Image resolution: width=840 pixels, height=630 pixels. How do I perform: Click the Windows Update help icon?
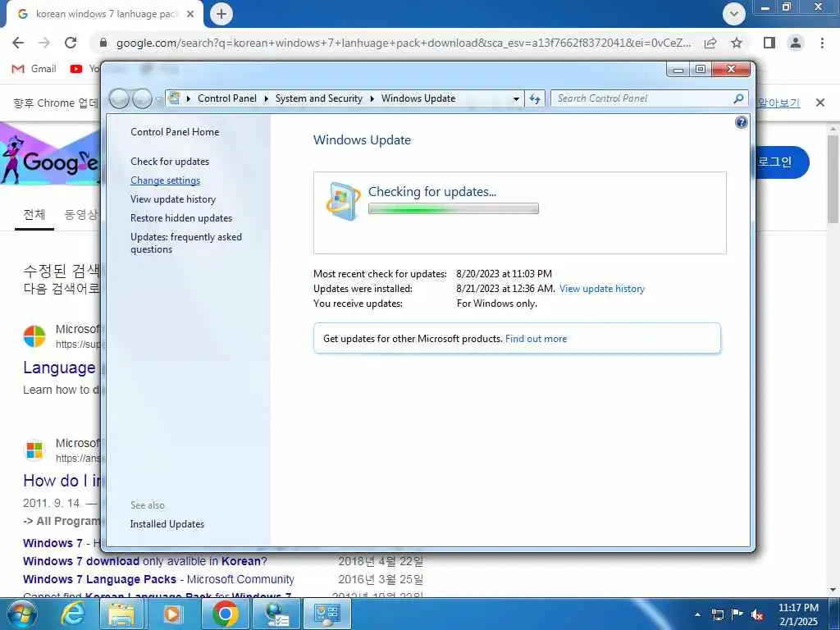coord(741,123)
